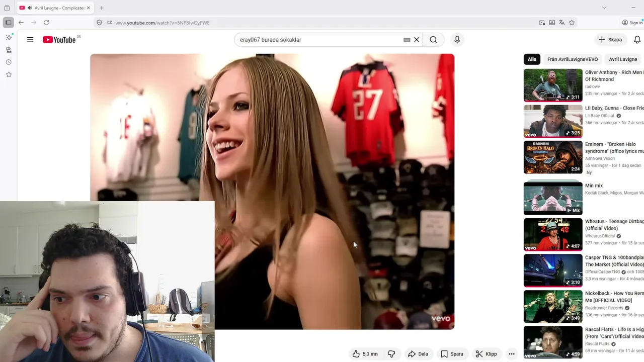Open the more actions three-dot menu
The height and width of the screenshot is (362, 644).
point(512,354)
